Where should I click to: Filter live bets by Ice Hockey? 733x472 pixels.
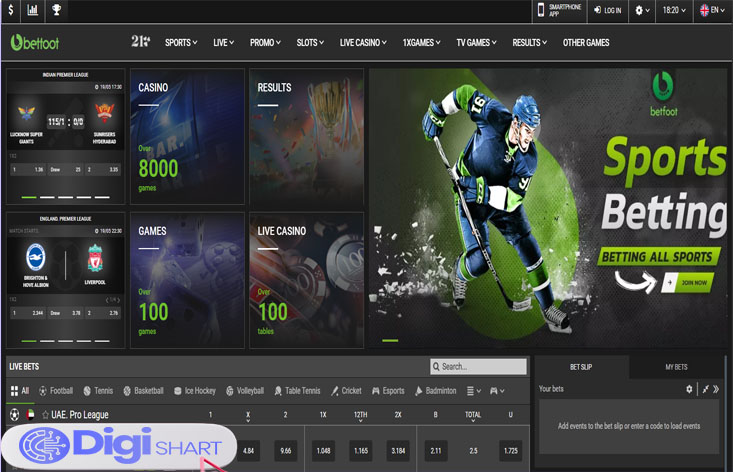[194, 391]
